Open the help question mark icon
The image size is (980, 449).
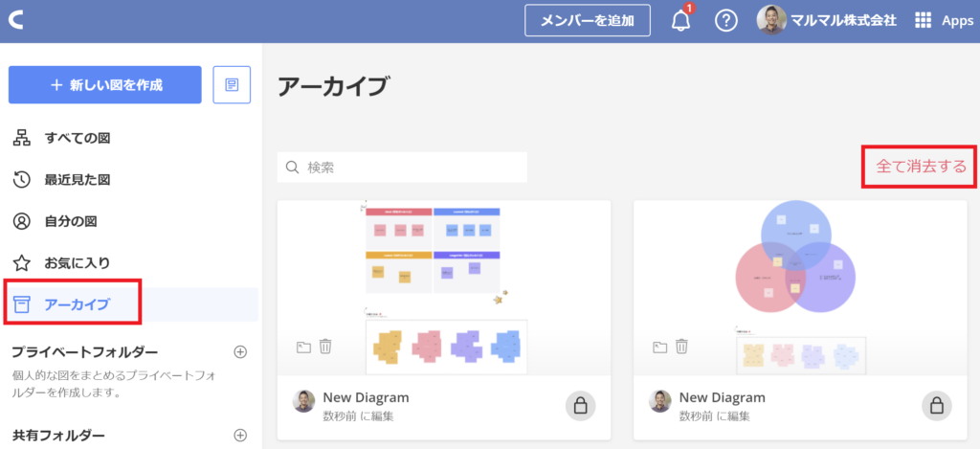point(726,20)
